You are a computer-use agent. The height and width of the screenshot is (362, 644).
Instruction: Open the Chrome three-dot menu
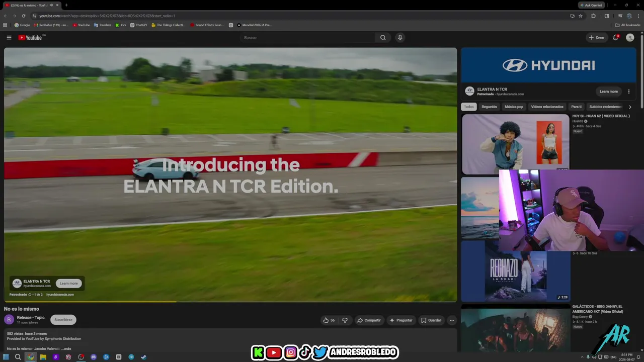point(638,16)
